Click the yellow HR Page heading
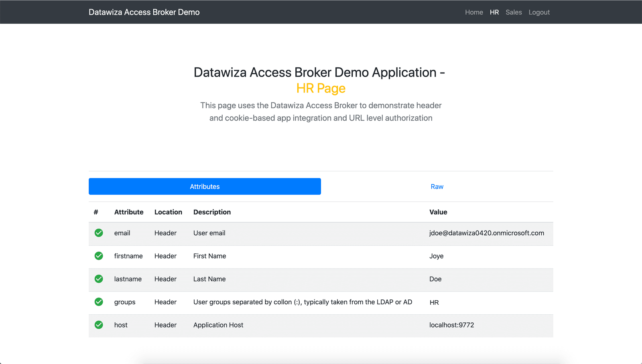This screenshot has height=364, width=642. pyautogui.click(x=321, y=88)
